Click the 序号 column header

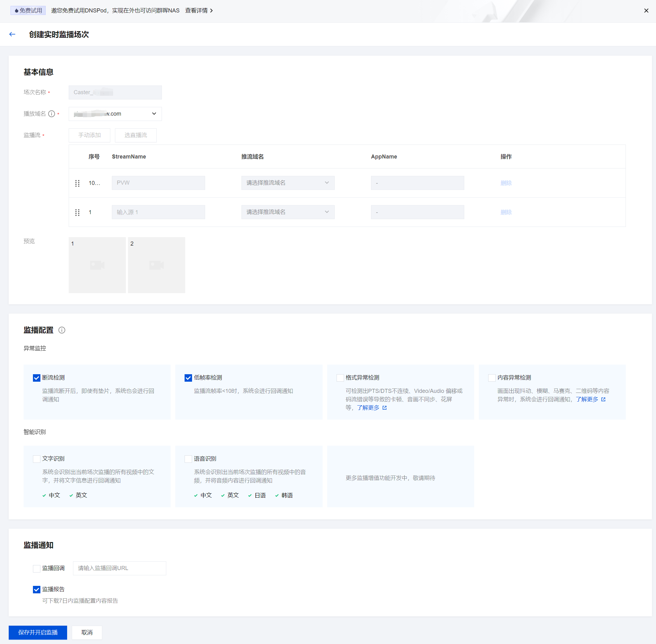[x=94, y=157]
